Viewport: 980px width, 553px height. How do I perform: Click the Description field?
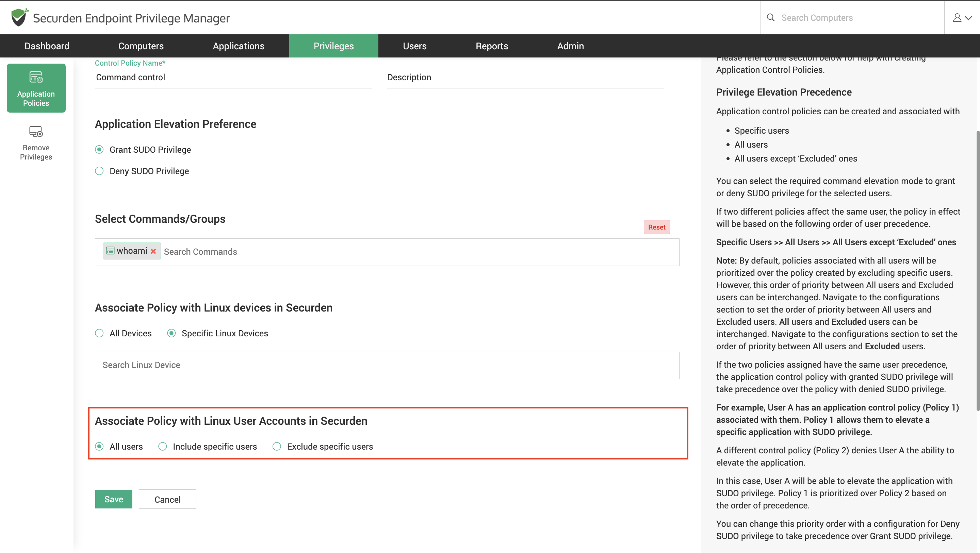click(x=525, y=77)
